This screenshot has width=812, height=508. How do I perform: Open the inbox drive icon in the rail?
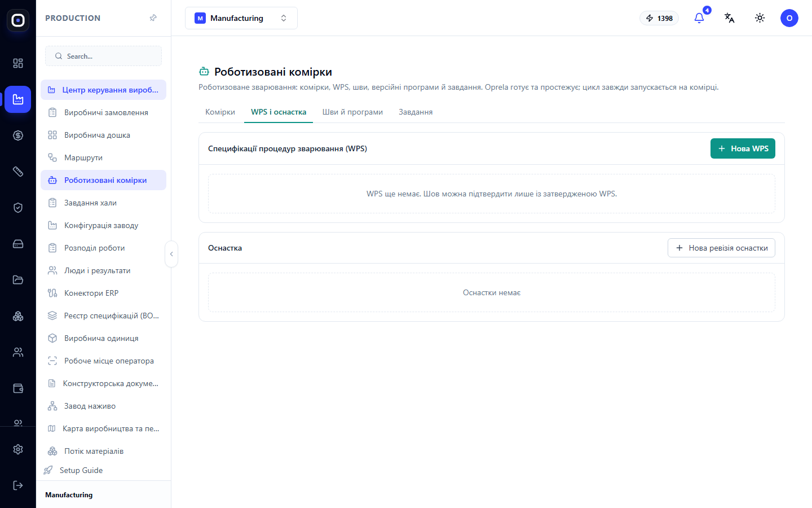[x=18, y=244]
